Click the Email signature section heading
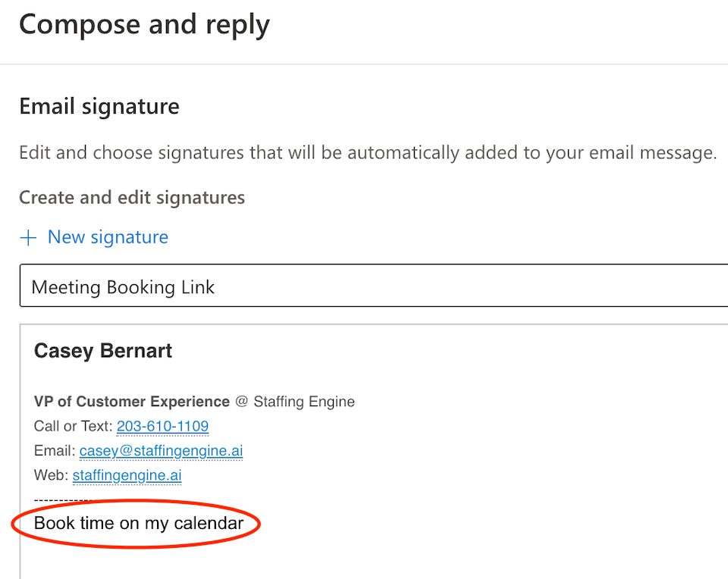728x579 pixels. (99, 106)
